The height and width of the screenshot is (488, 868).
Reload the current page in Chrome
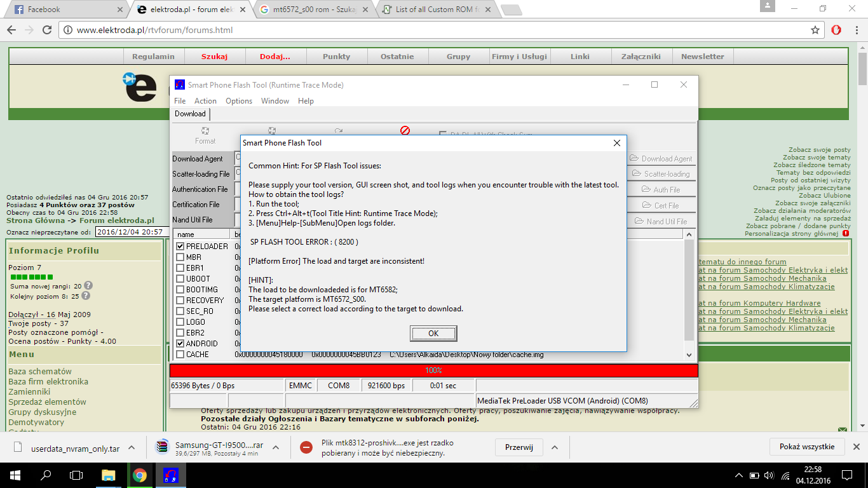pyautogui.click(x=47, y=30)
